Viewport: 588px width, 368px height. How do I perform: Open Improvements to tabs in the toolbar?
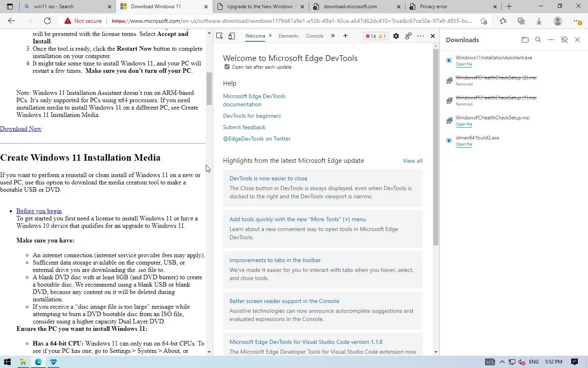pos(275,260)
